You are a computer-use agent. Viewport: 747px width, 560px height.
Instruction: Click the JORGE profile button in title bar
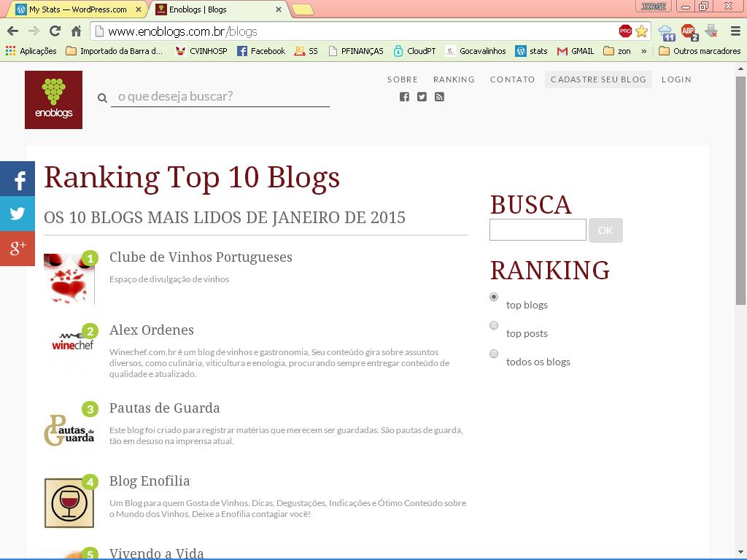click(654, 6)
